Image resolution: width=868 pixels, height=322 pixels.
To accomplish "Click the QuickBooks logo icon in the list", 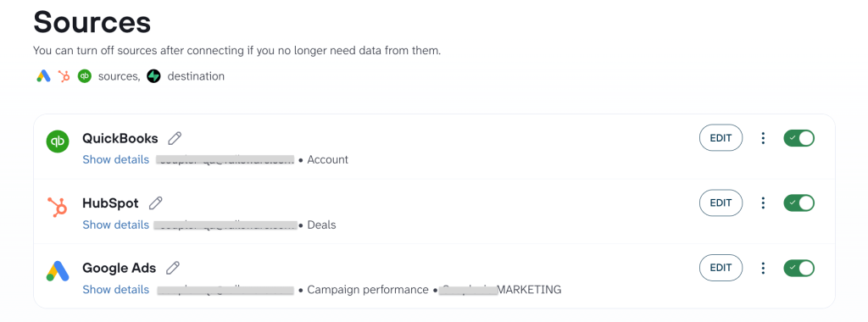I will (58, 142).
